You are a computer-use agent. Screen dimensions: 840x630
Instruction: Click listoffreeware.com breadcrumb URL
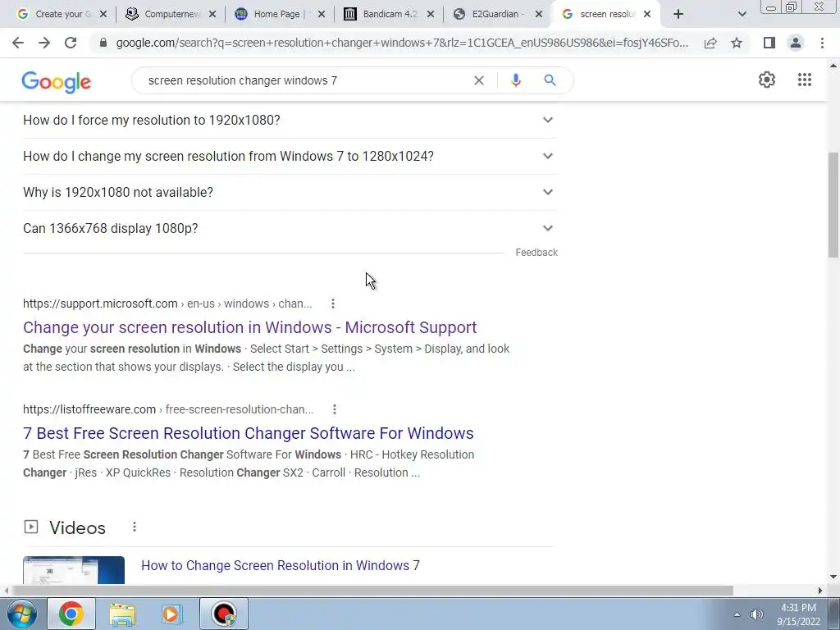(x=168, y=409)
